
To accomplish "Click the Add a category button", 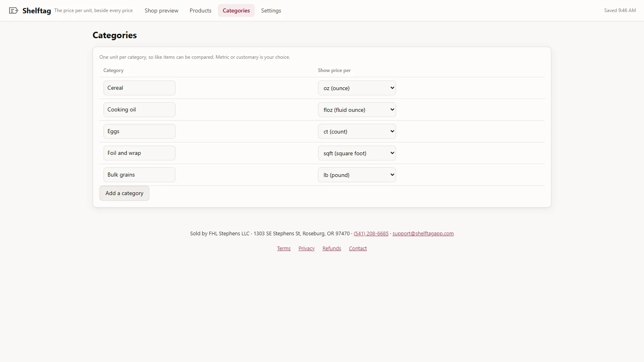I will 124,193.
